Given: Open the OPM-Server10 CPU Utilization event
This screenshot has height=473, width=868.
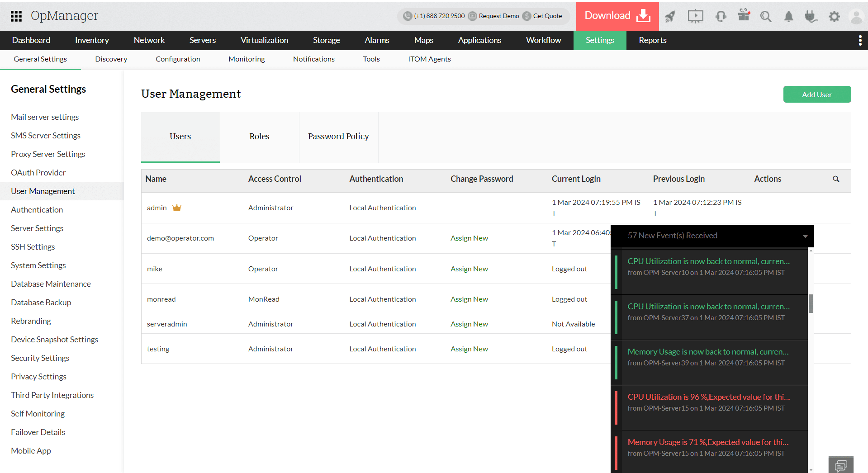Looking at the screenshot, I should click(x=709, y=272).
